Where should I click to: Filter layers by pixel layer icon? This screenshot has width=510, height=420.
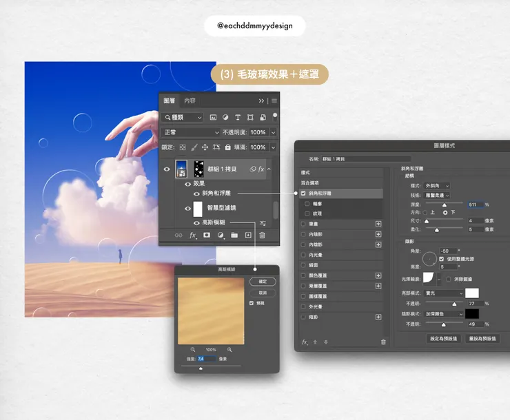tap(213, 117)
